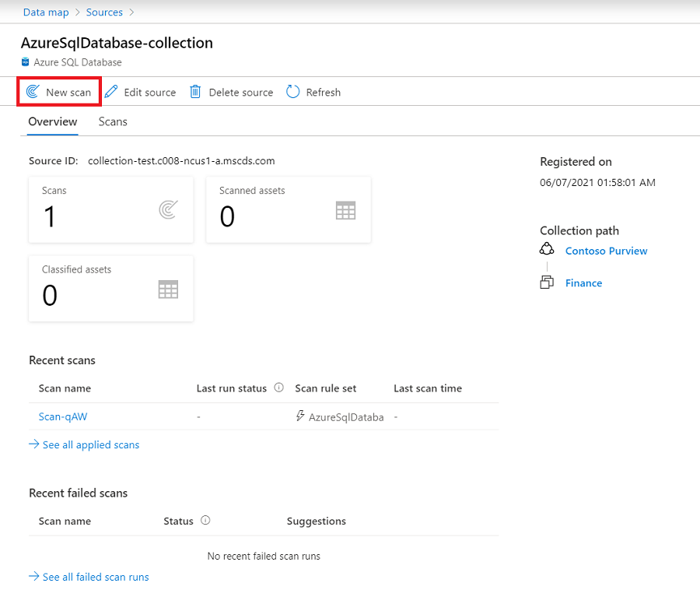Click the scan rule set lightning icon
Viewport: 700px width, 597px height.
pos(300,416)
